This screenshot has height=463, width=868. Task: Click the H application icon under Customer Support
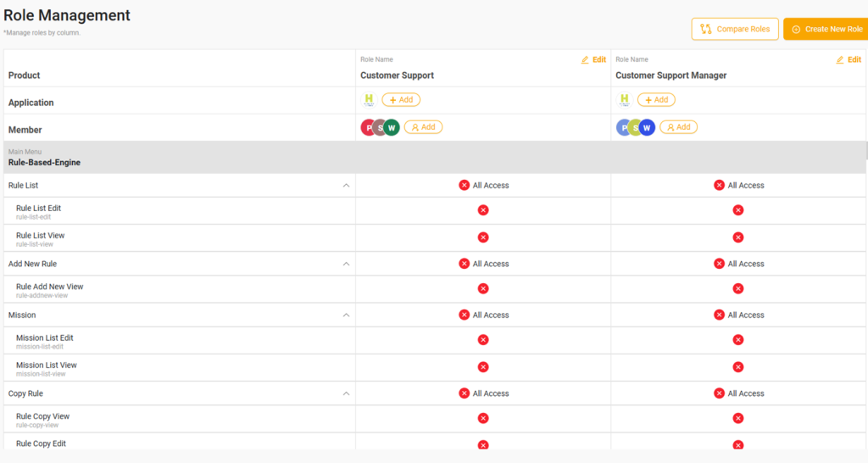pos(369,100)
